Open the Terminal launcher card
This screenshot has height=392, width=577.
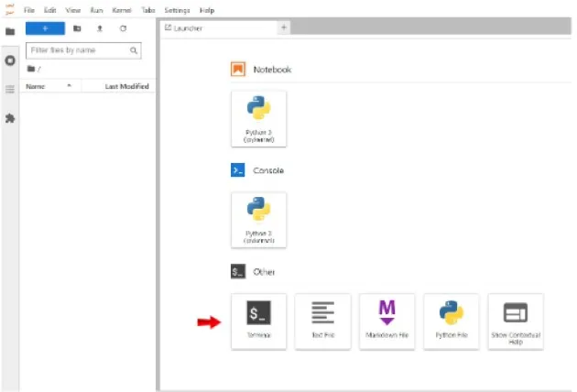click(258, 321)
